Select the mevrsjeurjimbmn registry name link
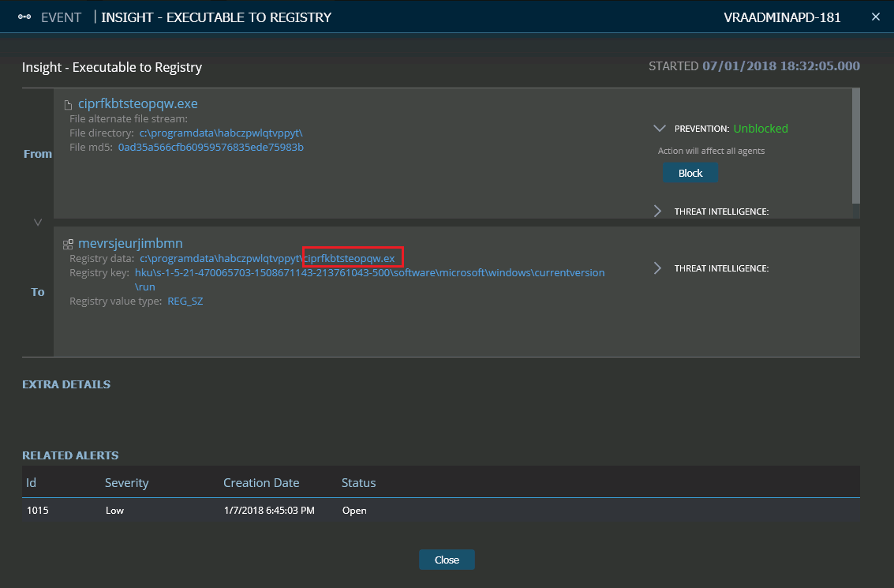Image resolution: width=894 pixels, height=588 pixels. (x=131, y=243)
